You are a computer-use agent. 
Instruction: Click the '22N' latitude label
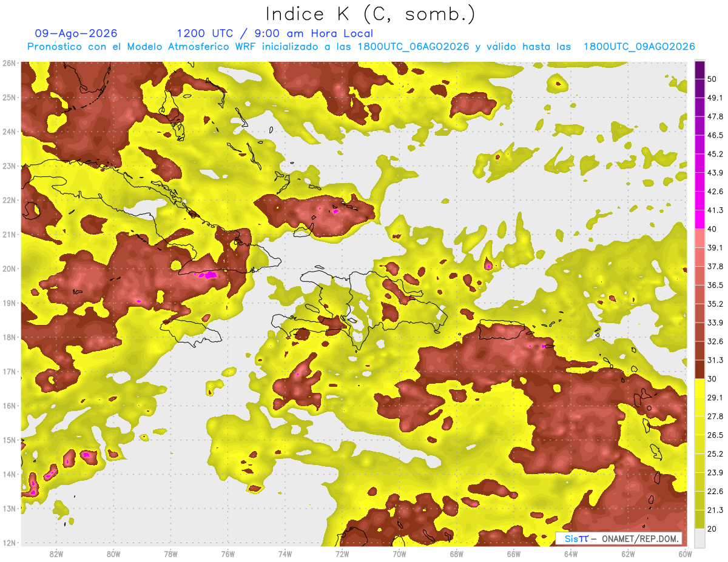click(9, 200)
